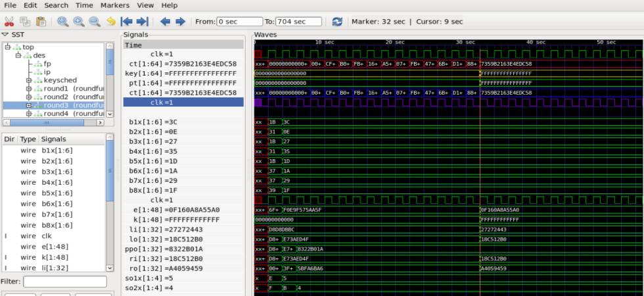This screenshot has width=644, height=296.
Task: Click the Copy traces toolbar icon
Action: [25, 21]
